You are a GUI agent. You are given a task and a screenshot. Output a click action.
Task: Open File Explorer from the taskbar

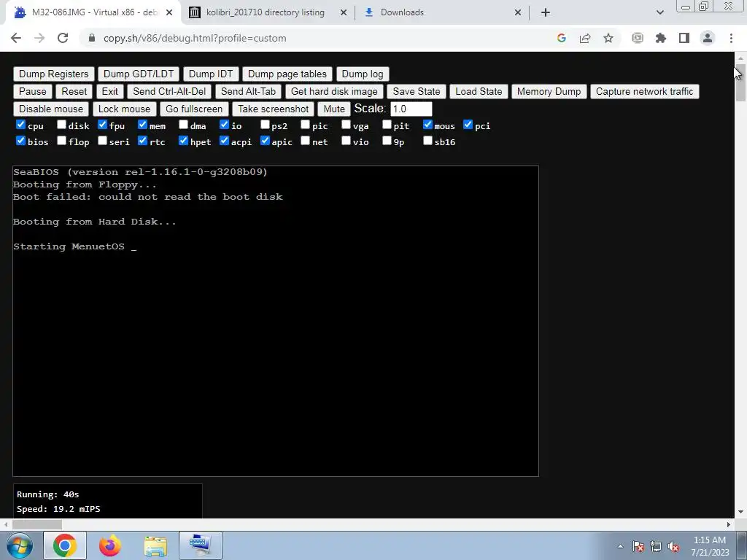click(x=155, y=545)
